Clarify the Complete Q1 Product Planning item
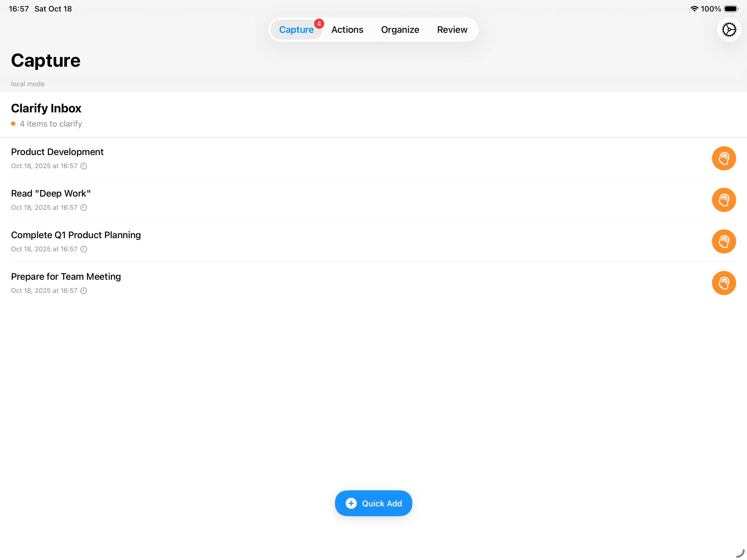 click(x=723, y=241)
